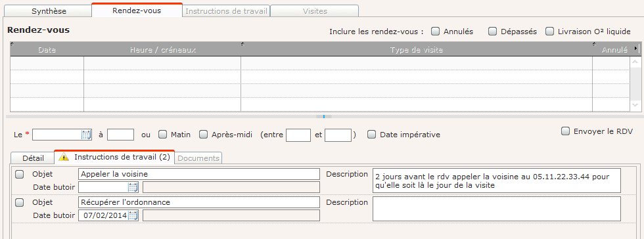Click the time field after 'à'
The image size is (644, 239).
click(x=121, y=135)
